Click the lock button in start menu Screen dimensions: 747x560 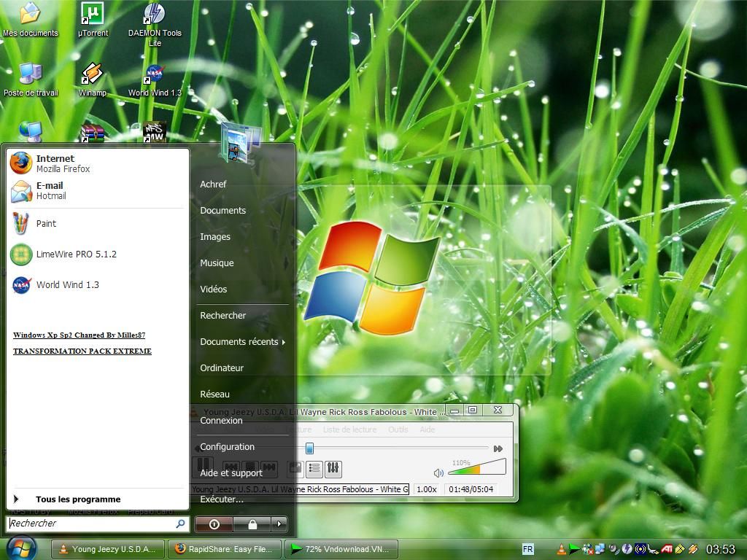click(252, 524)
